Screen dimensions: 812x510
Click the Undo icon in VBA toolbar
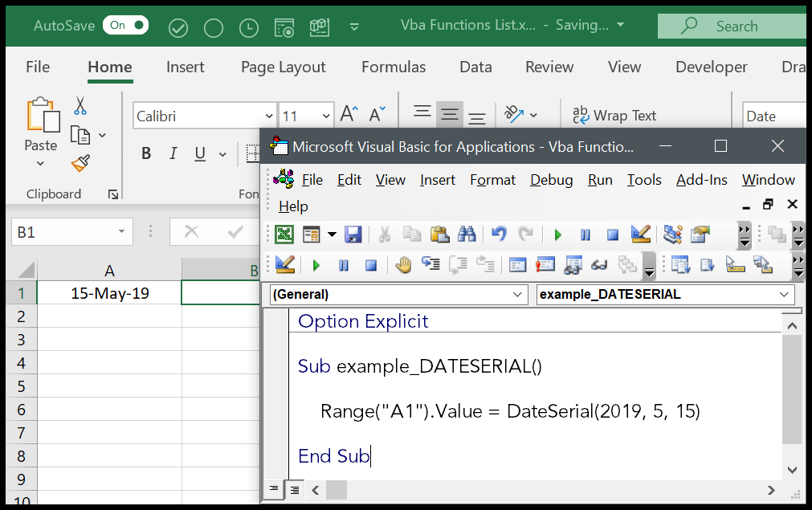[x=499, y=235]
